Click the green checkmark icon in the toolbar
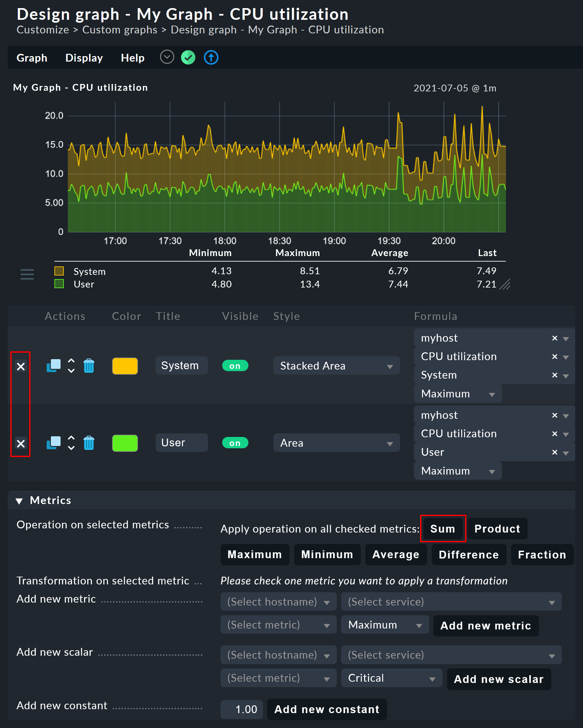 pyautogui.click(x=188, y=57)
